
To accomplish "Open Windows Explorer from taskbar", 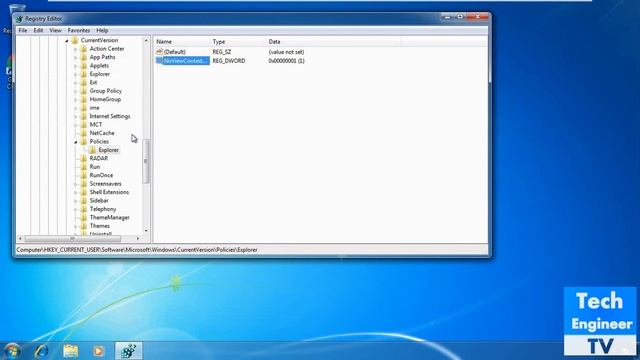I will [x=71, y=351].
